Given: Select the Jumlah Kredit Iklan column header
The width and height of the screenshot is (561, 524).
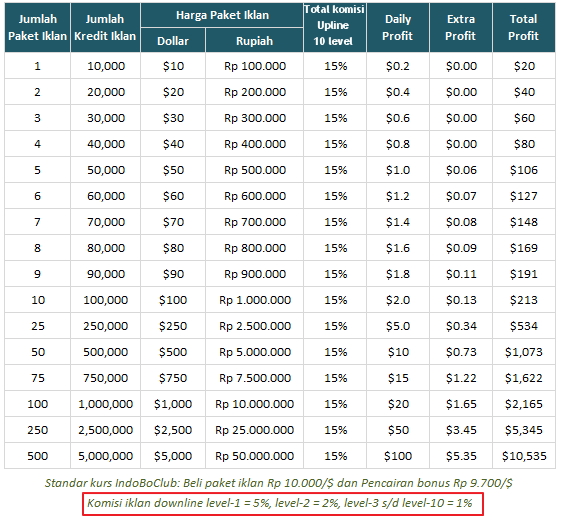Looking at the screenshot, I should 105,28.
